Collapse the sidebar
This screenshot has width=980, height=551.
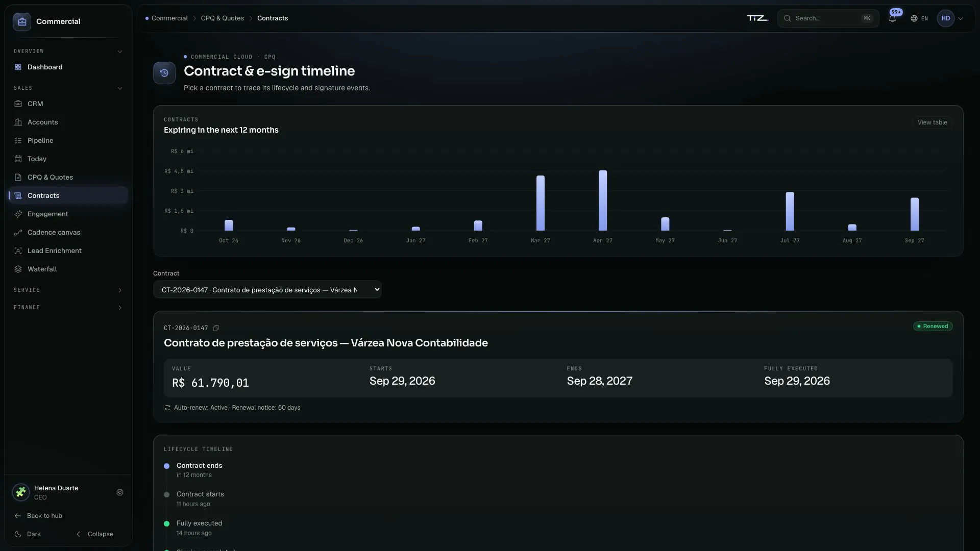click(95, 534)
